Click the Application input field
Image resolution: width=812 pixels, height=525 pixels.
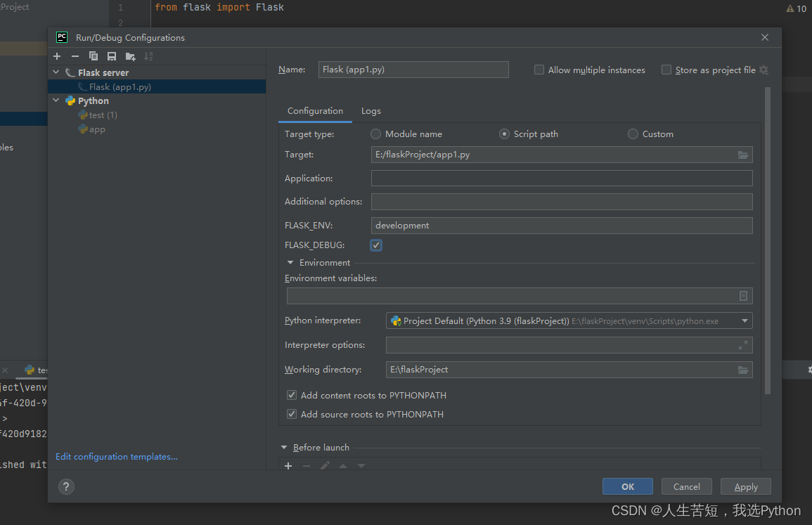562,178
